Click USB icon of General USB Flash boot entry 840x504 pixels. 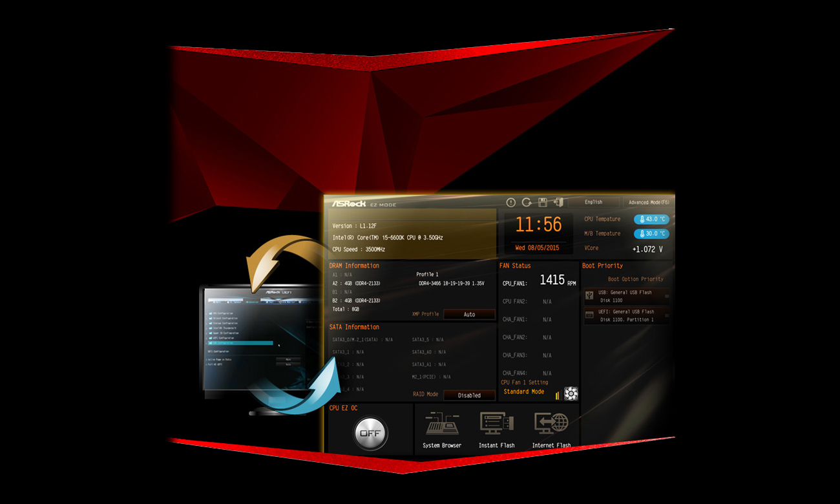[589, 295]
